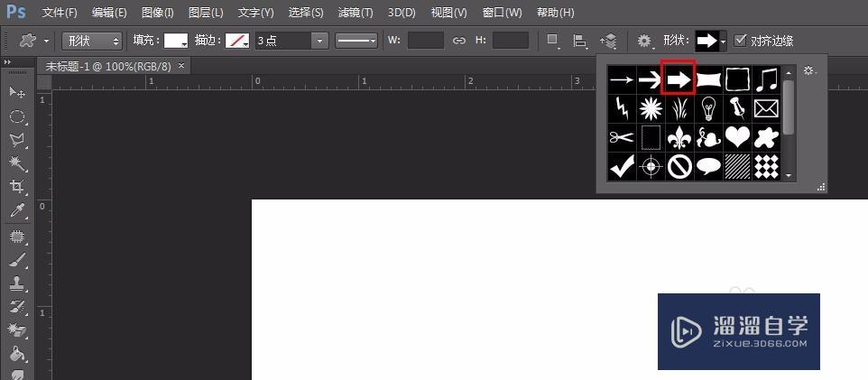The width and height of the screenshot is (868, 380).
Task: Select the Polygonal Lasso tool
Action: tap(18, 140)
